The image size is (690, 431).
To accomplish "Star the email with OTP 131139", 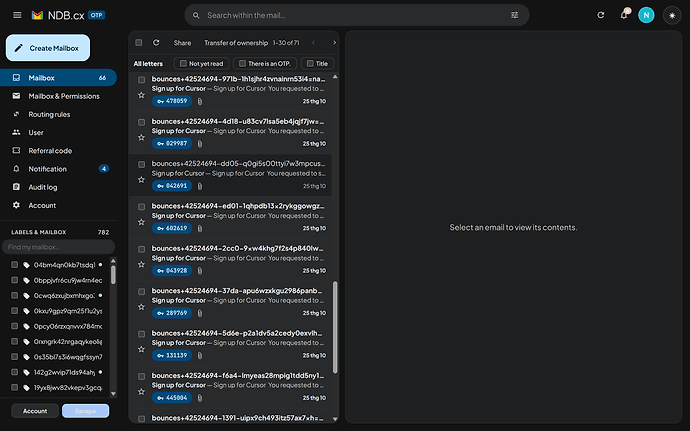I will tap(141, 349).
